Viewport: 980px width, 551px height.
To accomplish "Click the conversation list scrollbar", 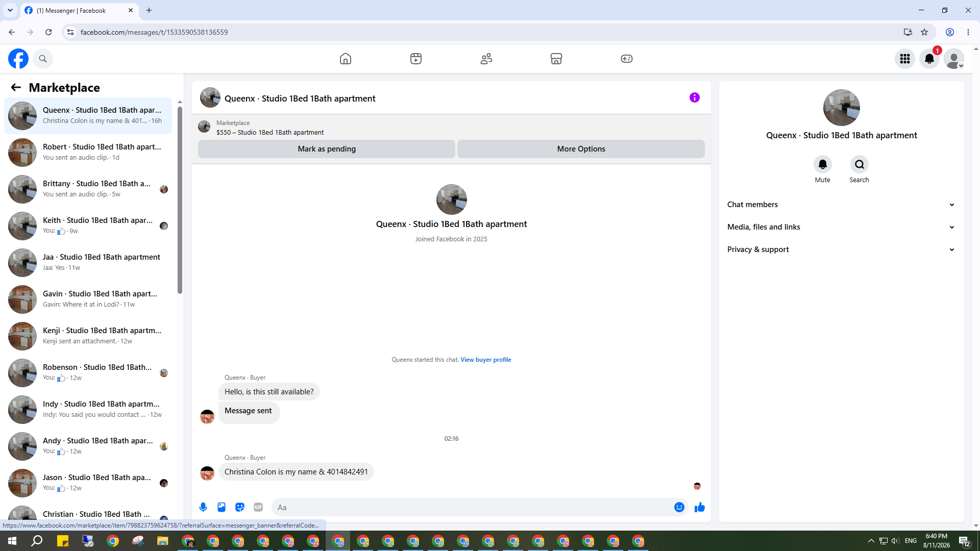I will click(180, 200).
